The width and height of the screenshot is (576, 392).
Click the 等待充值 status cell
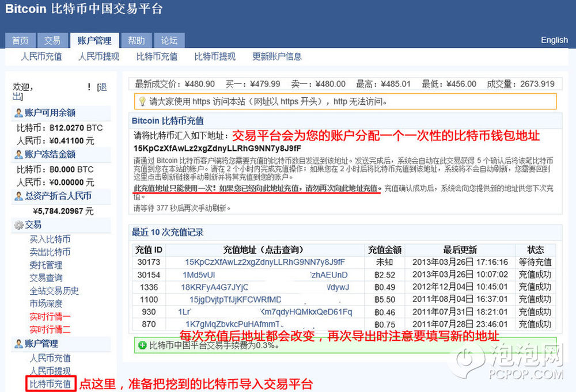point(535,262)
